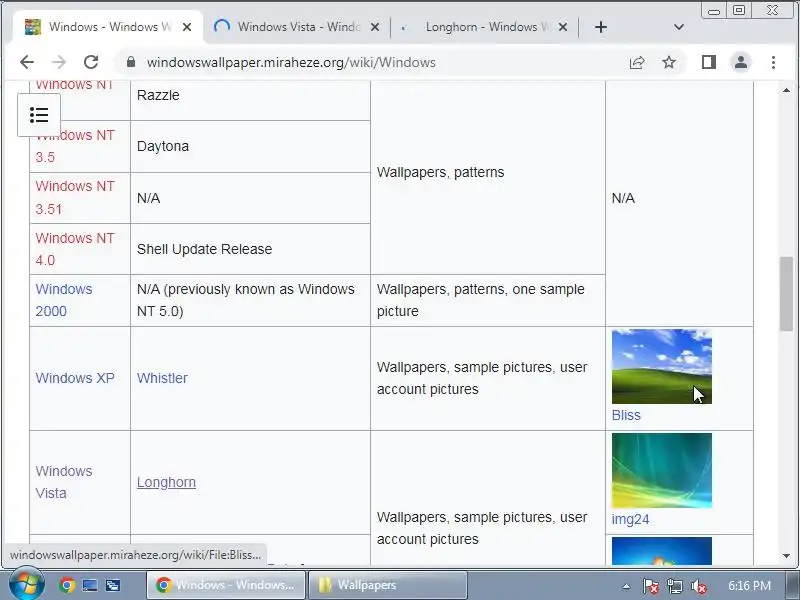Open the Chrome profile menu

point(741,62)
